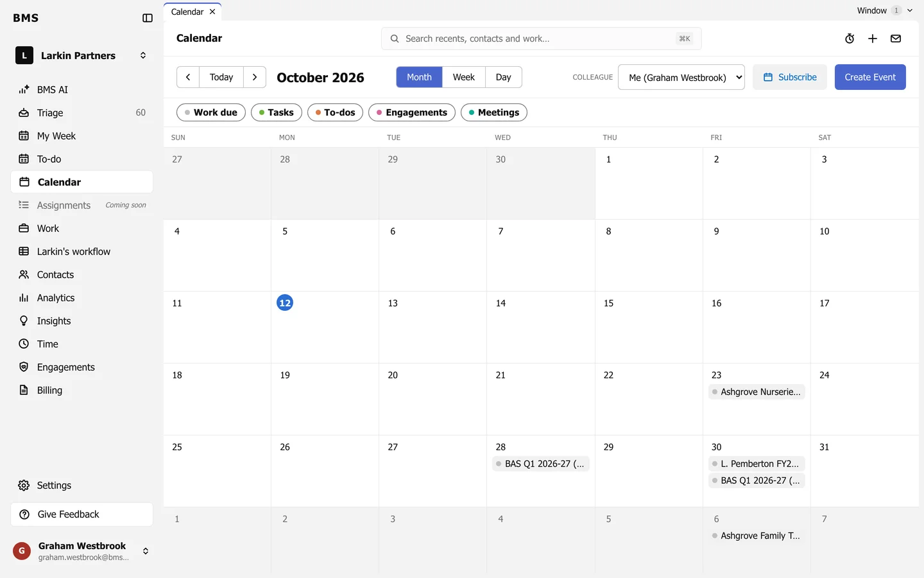Open Settings gear item
This screenshot has width=924, height=578.
point(82,485)
